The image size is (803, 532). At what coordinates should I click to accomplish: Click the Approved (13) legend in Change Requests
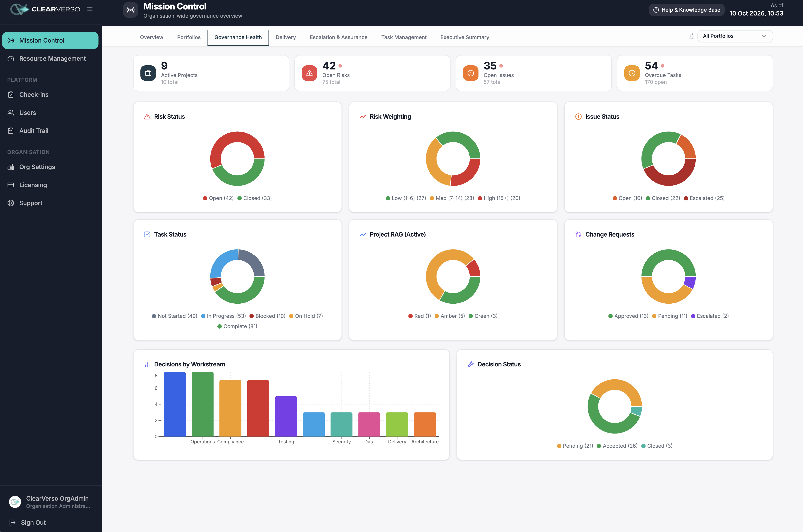[x=628, y=316]
